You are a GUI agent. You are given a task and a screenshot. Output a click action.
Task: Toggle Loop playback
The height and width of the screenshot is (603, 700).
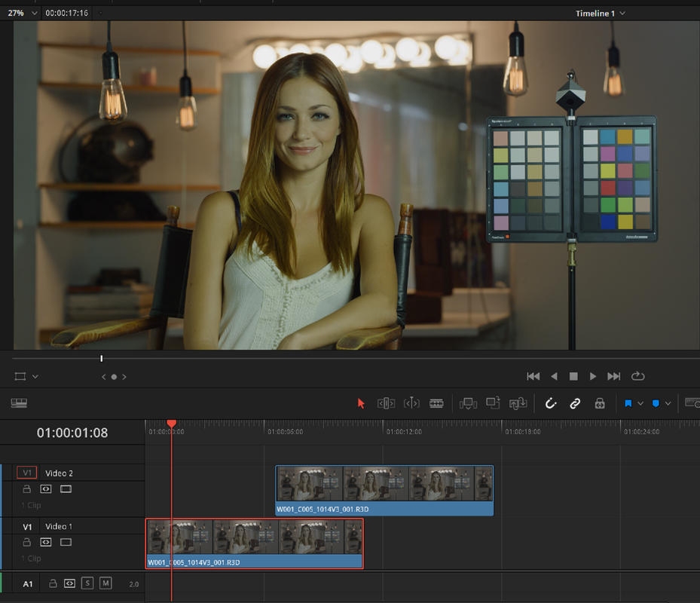click(x=638, y=377)
